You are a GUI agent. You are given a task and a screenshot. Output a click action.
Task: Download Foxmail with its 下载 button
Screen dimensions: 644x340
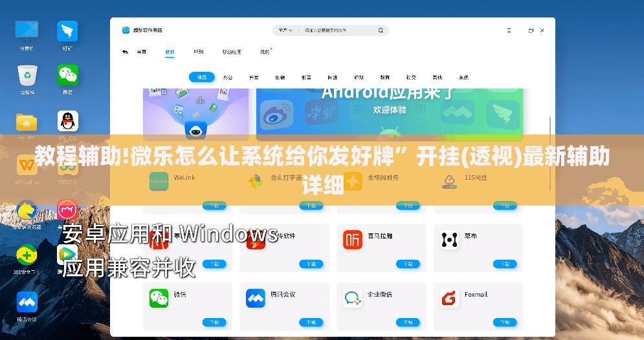[505, 323]
